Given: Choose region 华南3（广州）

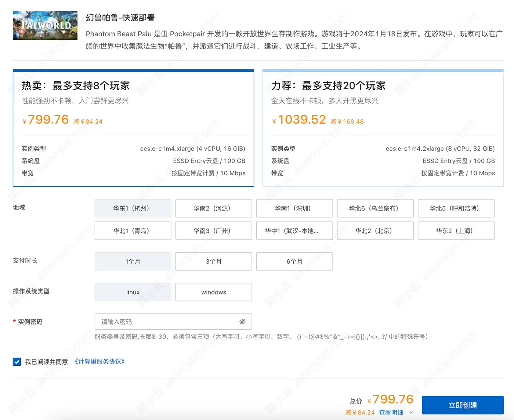Looking at the screenshot, I should click(x=214, y=231).
